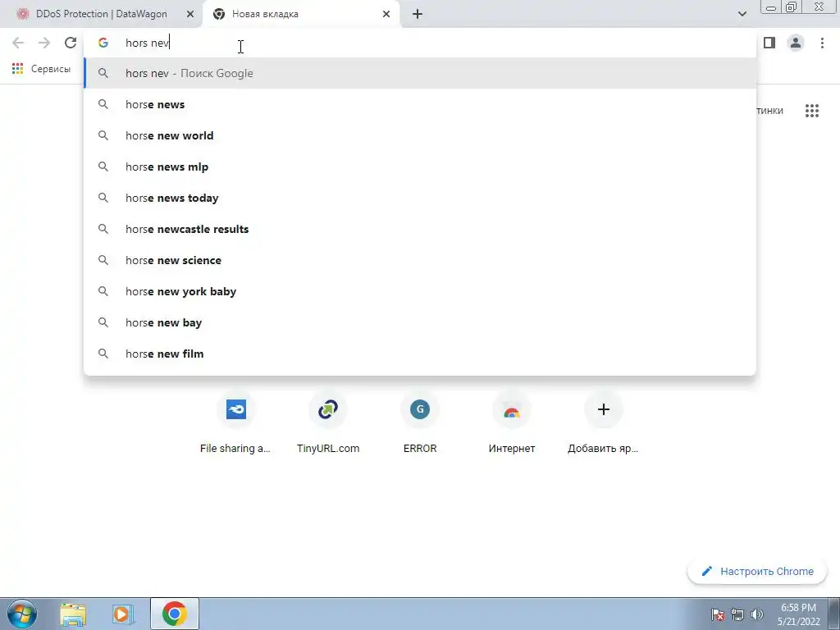Pick the 'horse new world' suggestion

click(420, 135)
